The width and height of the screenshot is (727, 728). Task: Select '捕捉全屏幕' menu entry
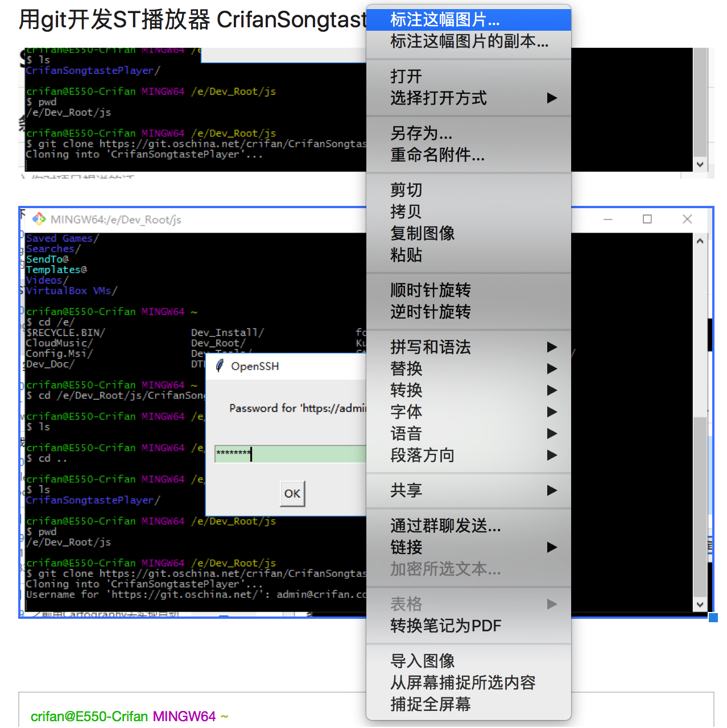point(469,704)
